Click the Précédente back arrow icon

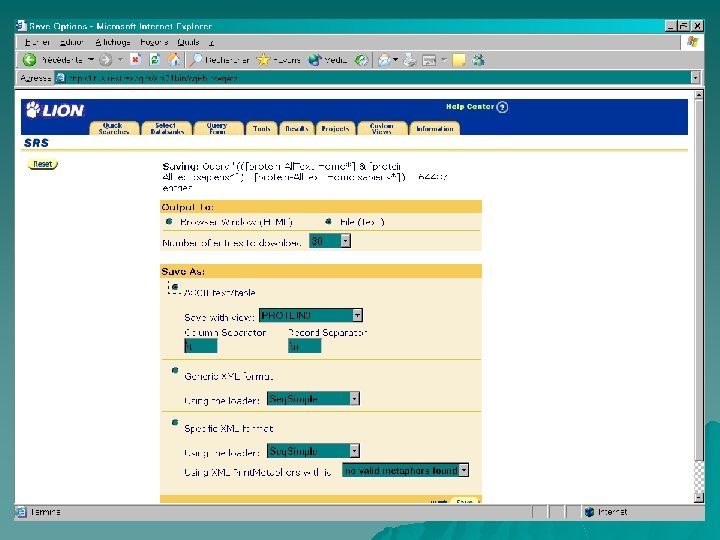point(29,60)
